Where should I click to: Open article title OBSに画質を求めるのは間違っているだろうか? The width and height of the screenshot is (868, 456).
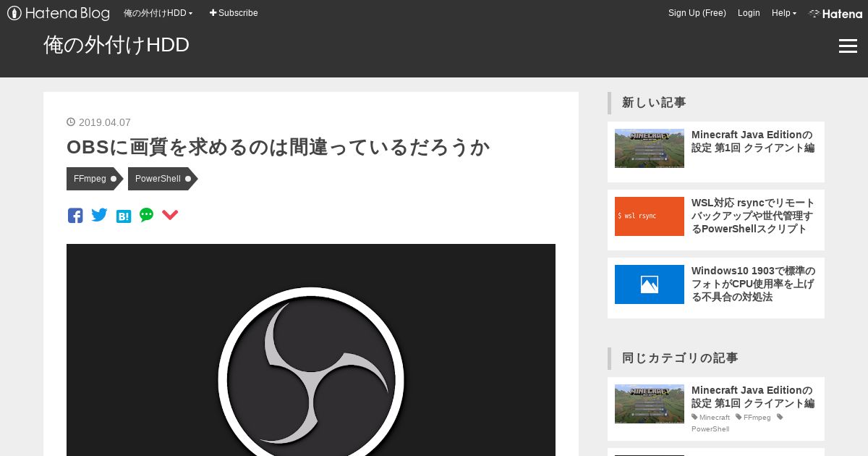point(278,147)
